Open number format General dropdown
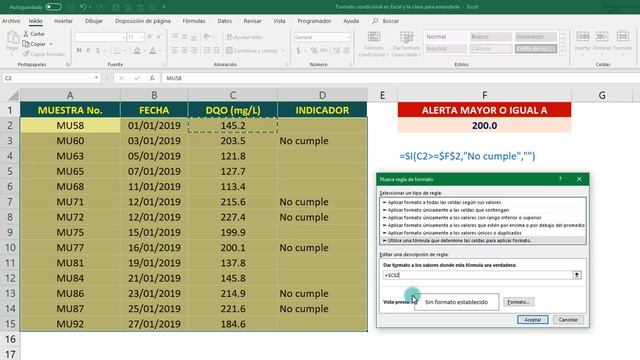640x360 pixels. click(348, 37)
